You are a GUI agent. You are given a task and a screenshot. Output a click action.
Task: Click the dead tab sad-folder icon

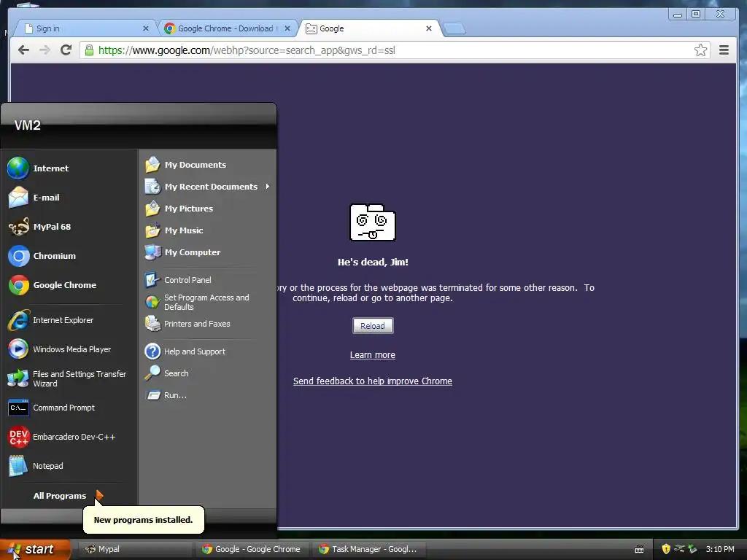(x=373, y=222)
